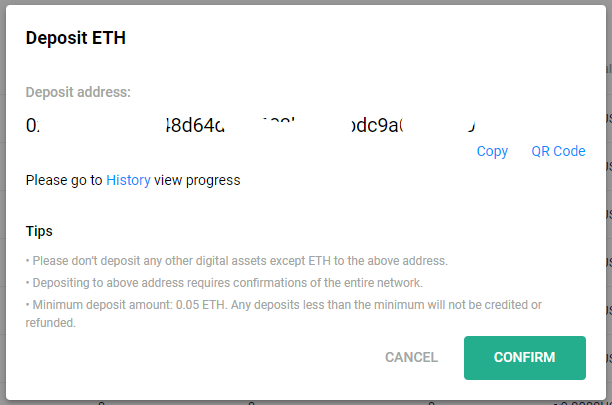Click the green CONFIRM button
Screen dimensions: 612x405
click(x=525, y=358)
